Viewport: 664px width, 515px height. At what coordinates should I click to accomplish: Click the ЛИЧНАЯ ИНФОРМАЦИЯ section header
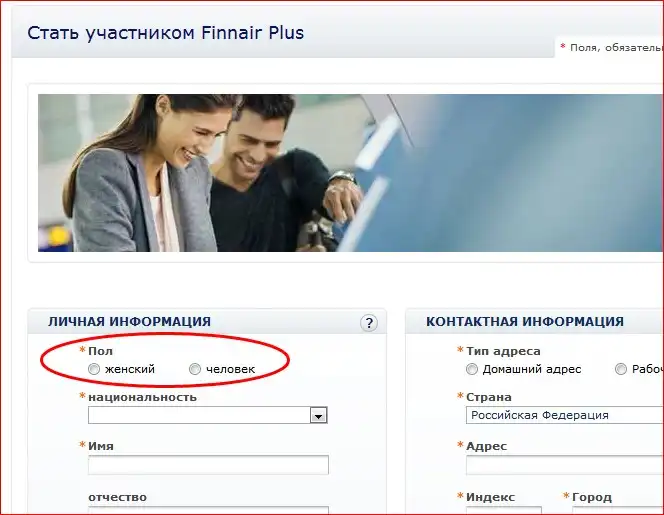[130, 321]
